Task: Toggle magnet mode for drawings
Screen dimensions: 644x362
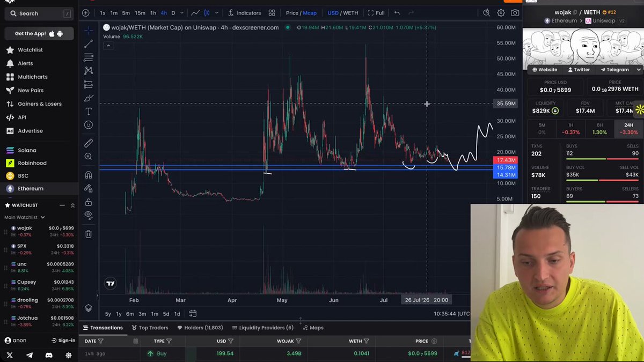Action: (89, 175)
